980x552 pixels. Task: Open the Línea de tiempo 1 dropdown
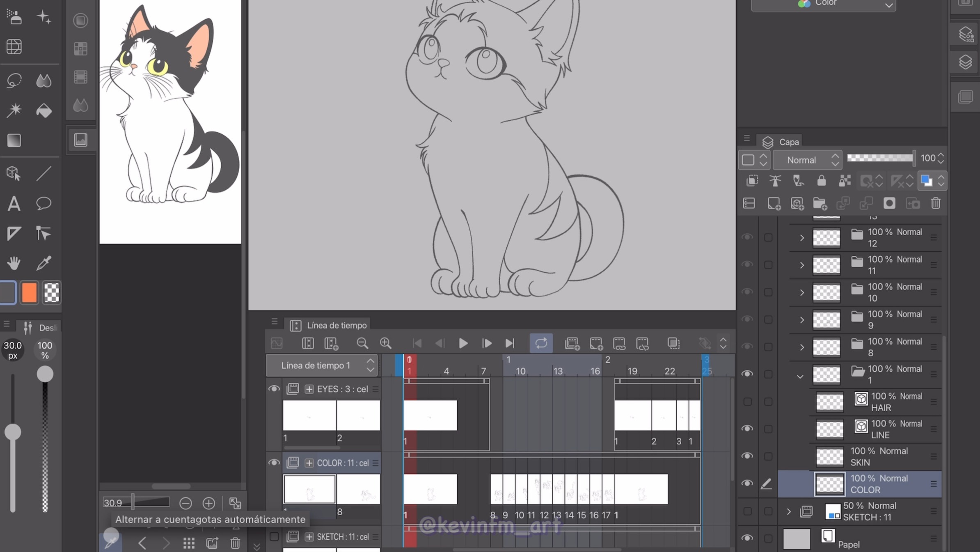321,366
